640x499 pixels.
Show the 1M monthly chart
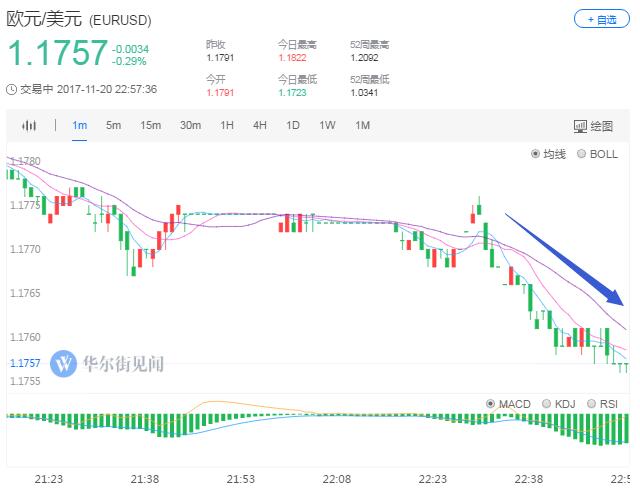coord(362,125)
